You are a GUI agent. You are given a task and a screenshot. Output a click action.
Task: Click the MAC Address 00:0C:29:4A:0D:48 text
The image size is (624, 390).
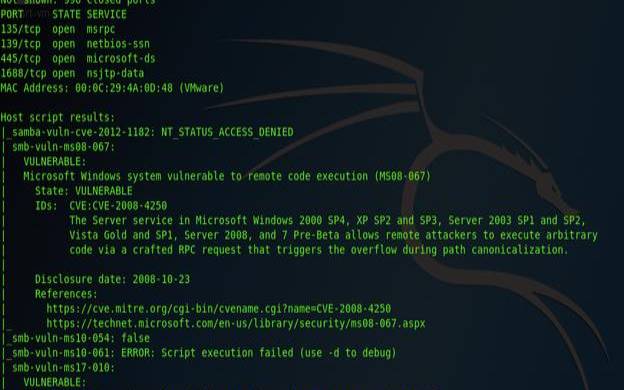[x=112, y=88]
